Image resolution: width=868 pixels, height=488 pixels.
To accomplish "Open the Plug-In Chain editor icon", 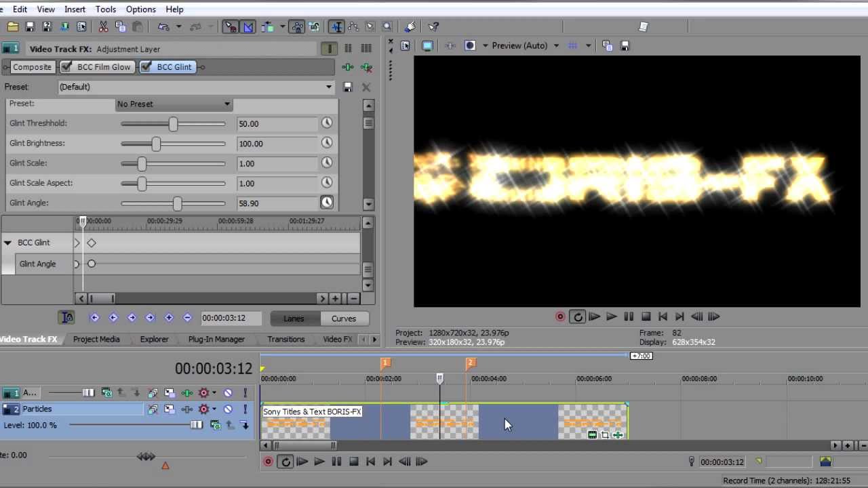I will [348, 67].
